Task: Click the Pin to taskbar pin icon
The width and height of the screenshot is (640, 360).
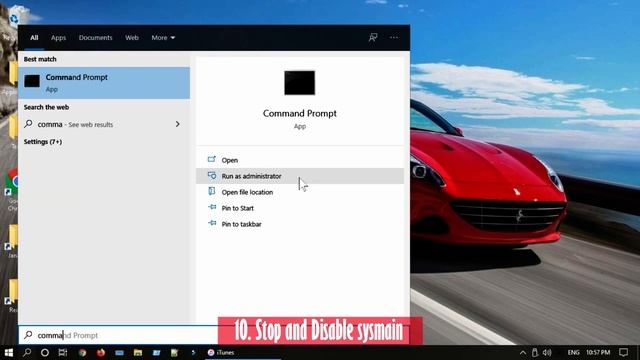Action: coord(212,223)
